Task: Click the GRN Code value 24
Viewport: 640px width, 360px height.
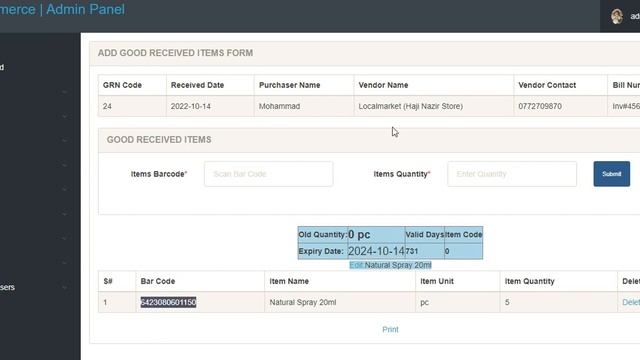Action: point(107,106)
